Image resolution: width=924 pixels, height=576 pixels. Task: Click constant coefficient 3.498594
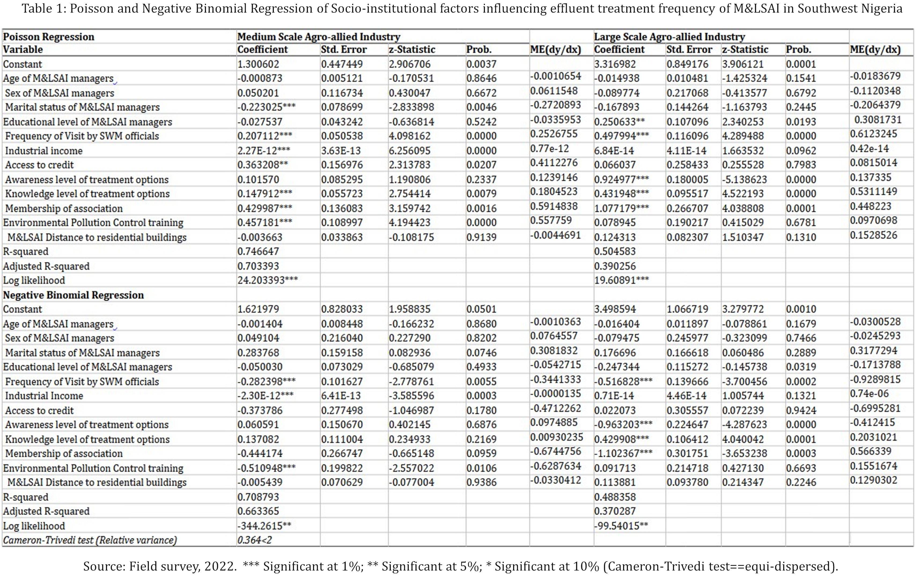[x=615, y=309]
